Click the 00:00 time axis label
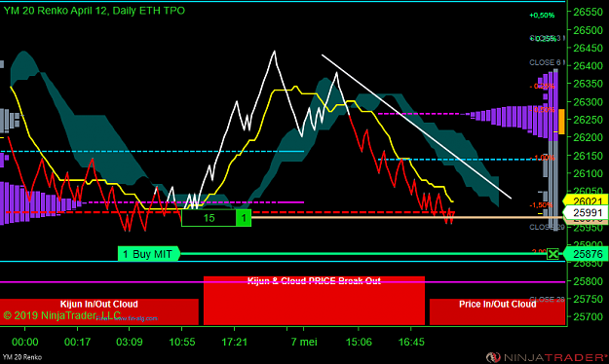This screenshot has width=609, height=364. coord(25,342)
